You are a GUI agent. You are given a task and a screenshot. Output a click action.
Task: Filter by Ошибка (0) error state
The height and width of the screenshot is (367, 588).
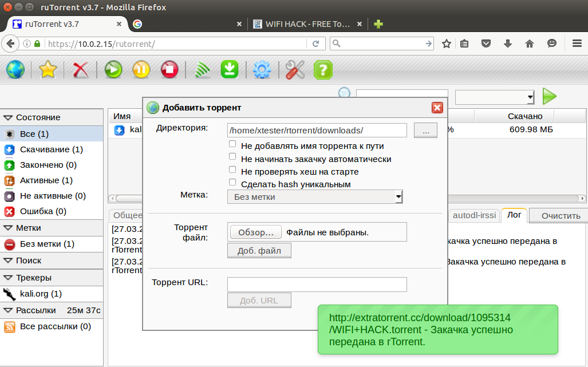52,211
